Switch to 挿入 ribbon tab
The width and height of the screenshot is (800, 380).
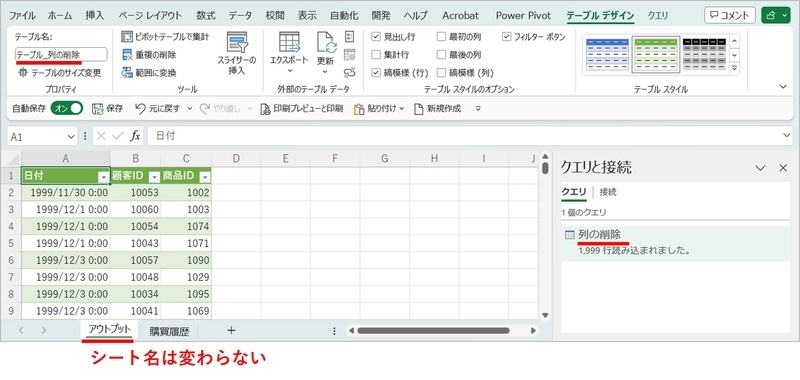94,16
